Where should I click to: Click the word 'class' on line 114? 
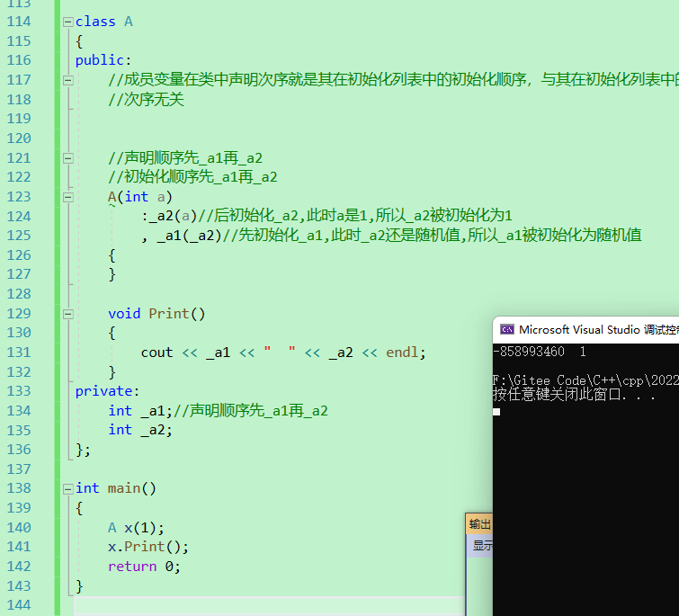pos(95,22)
